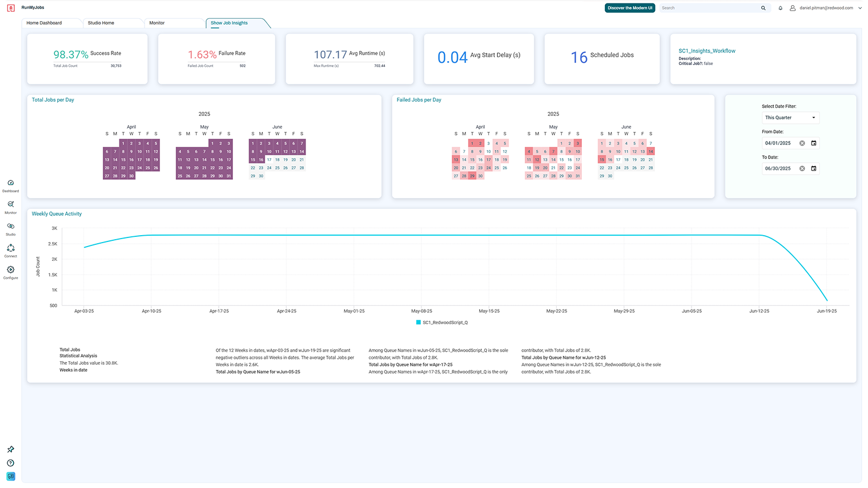Image resolution: width=868 pixels, height=488 pixels.
Task: Open the From Date calendar picker icon
Action: (813, 143)
